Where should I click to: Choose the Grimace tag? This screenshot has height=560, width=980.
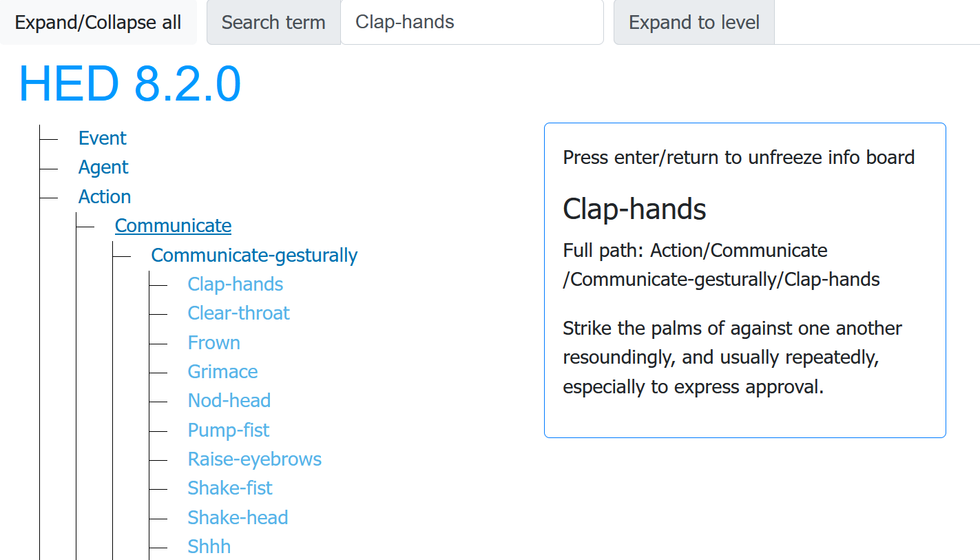click(x=222, y=372)
